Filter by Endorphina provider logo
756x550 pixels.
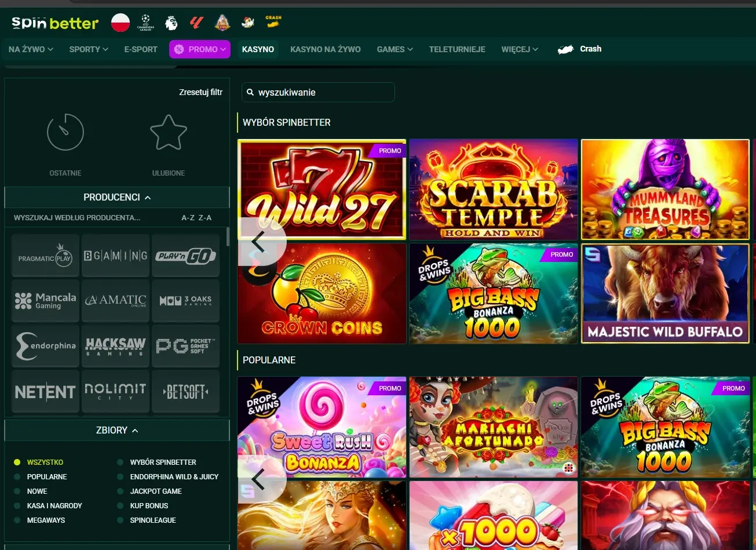tap(45, 346)
